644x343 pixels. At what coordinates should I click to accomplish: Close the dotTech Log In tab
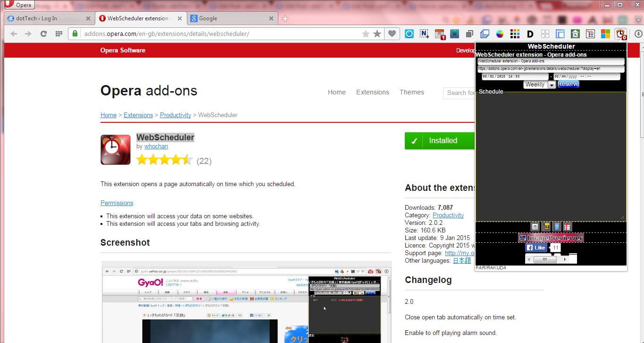point(88,18)
